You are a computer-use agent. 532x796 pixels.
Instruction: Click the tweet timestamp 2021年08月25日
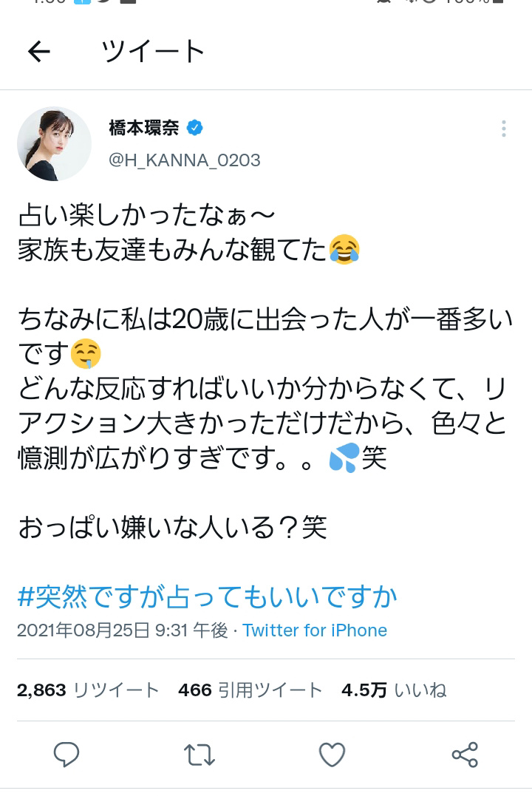(83, 630)
